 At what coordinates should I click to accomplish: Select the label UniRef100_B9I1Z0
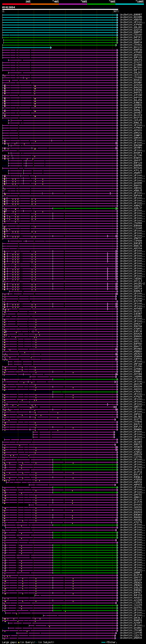131,48
